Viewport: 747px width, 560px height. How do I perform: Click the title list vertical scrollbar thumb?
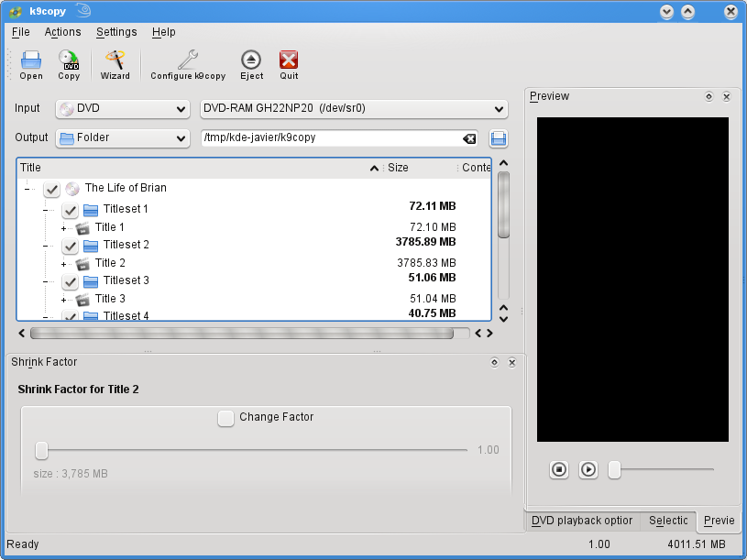[503, 204]
